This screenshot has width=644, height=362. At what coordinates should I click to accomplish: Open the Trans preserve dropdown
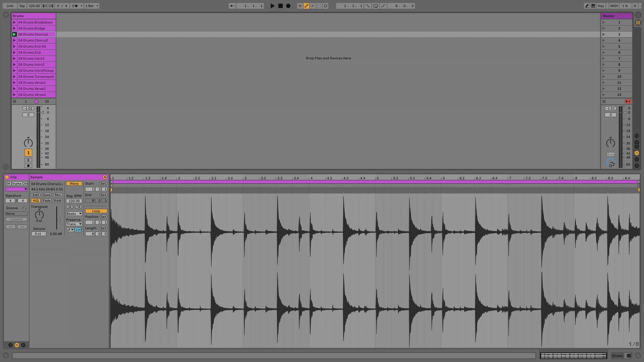74,224
